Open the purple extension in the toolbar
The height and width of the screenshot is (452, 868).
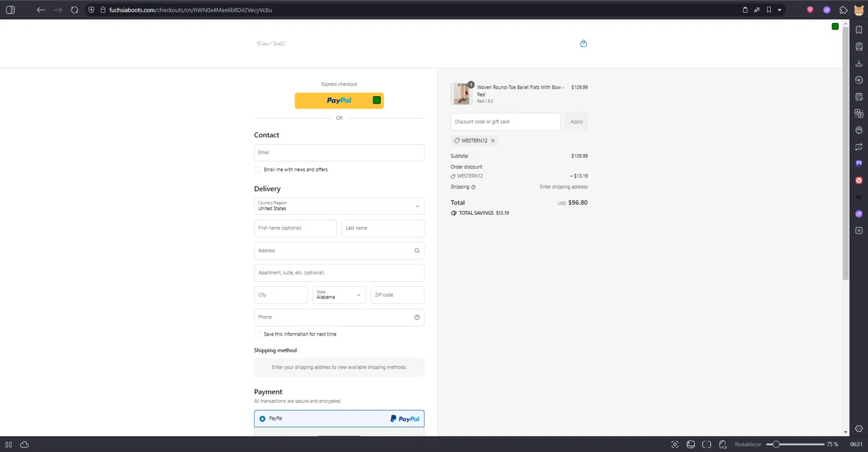(827, 10)
